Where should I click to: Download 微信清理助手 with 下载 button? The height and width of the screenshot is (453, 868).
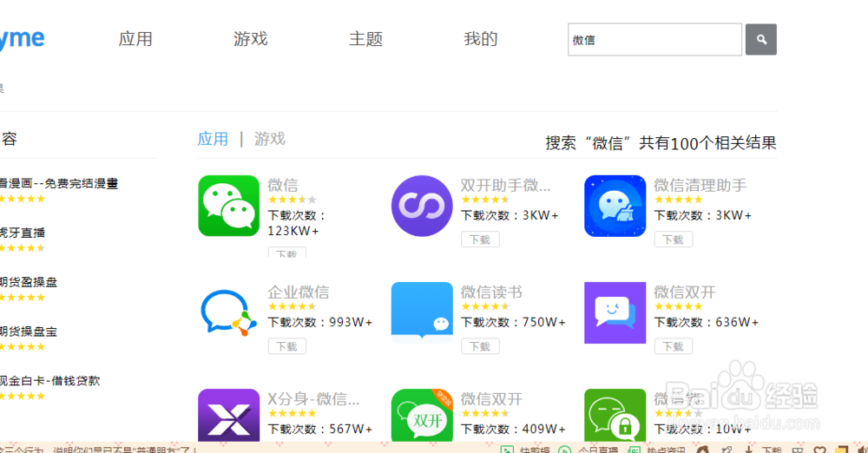674,240
